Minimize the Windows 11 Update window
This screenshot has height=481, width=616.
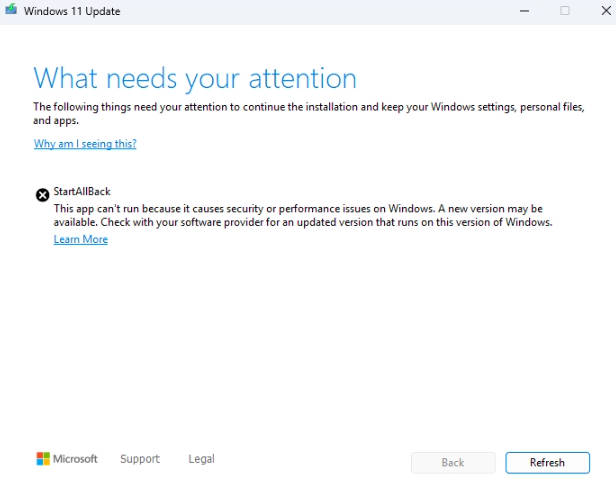524,11
